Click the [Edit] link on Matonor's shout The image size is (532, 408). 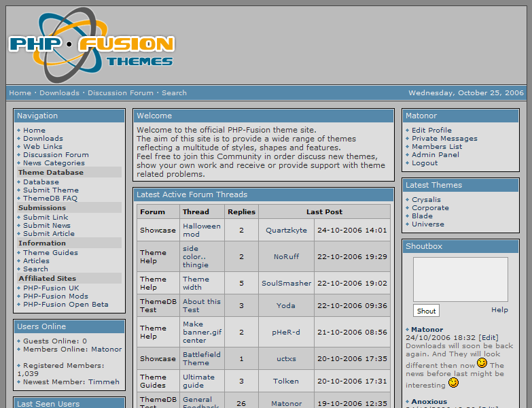[489, 338]
